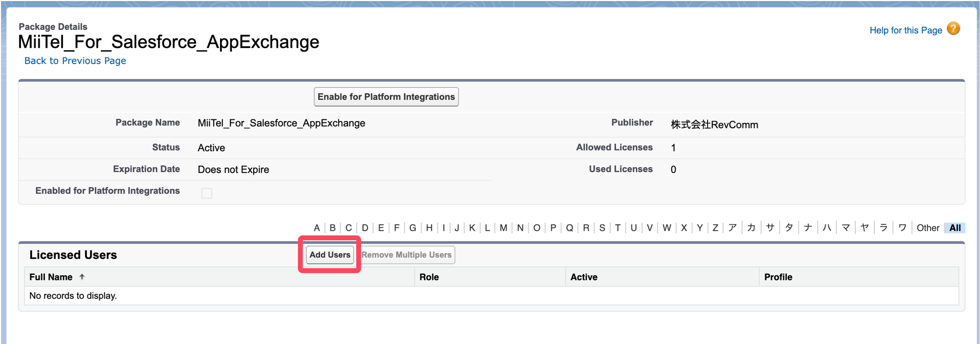Filter users by letter N

[520, 228]
